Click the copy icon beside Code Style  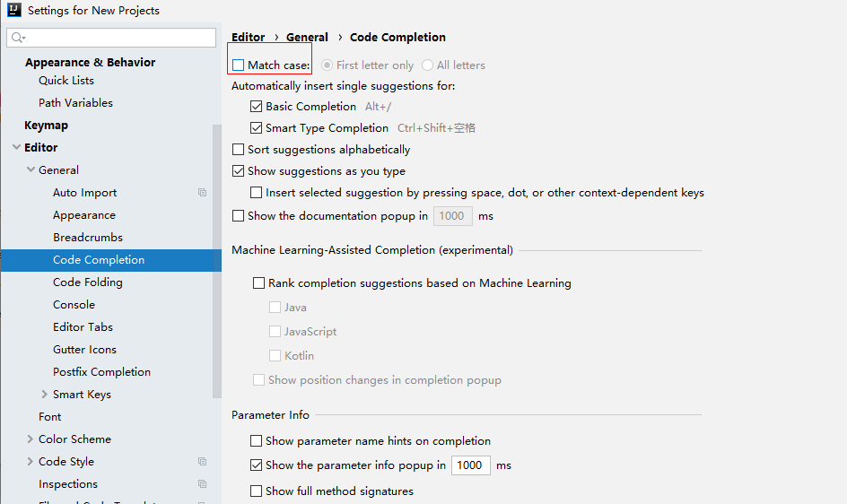tap(203, 462)
